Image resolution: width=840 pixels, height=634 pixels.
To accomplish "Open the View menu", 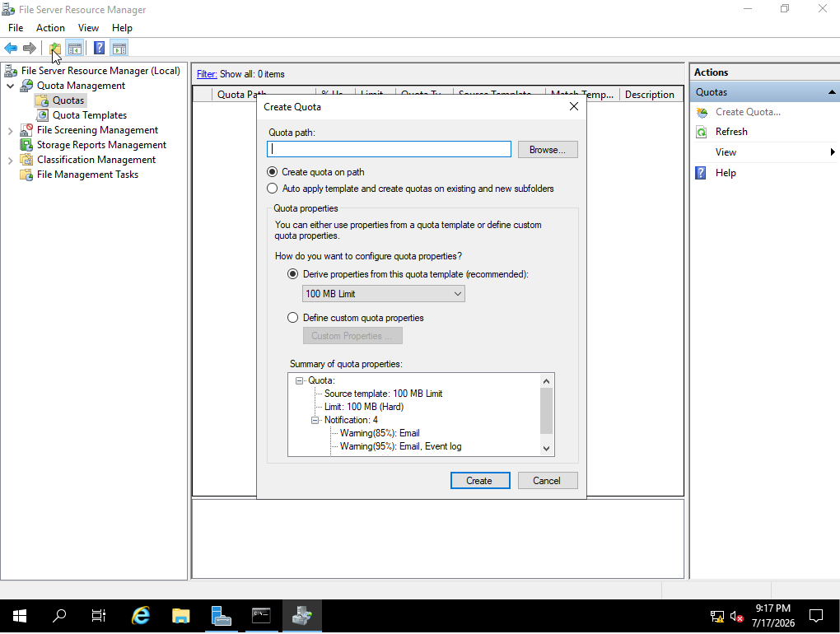I will point(88,28).
